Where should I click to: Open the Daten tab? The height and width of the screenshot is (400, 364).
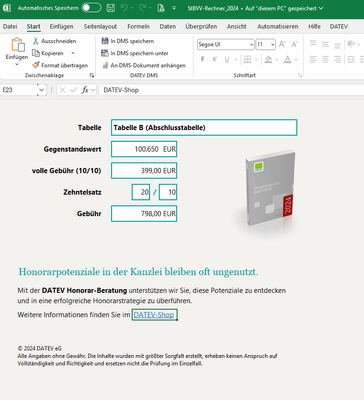click(x=168, y=26)
